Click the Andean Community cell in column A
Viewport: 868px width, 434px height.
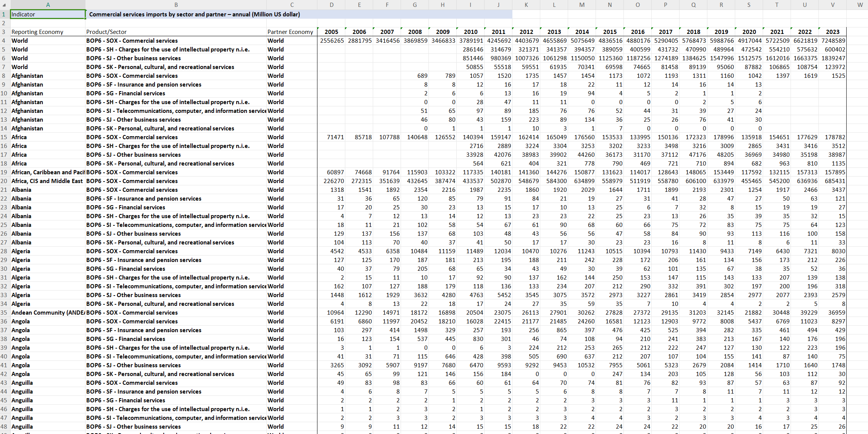point(48,313)
